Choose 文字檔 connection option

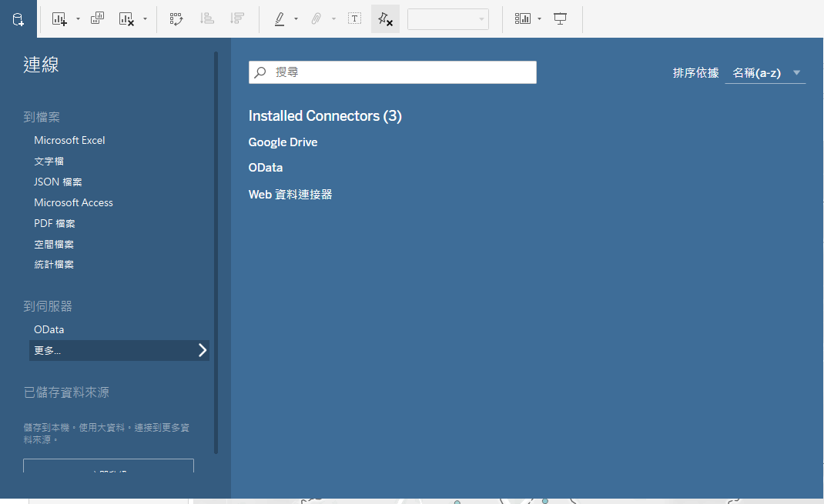point(49,161)
